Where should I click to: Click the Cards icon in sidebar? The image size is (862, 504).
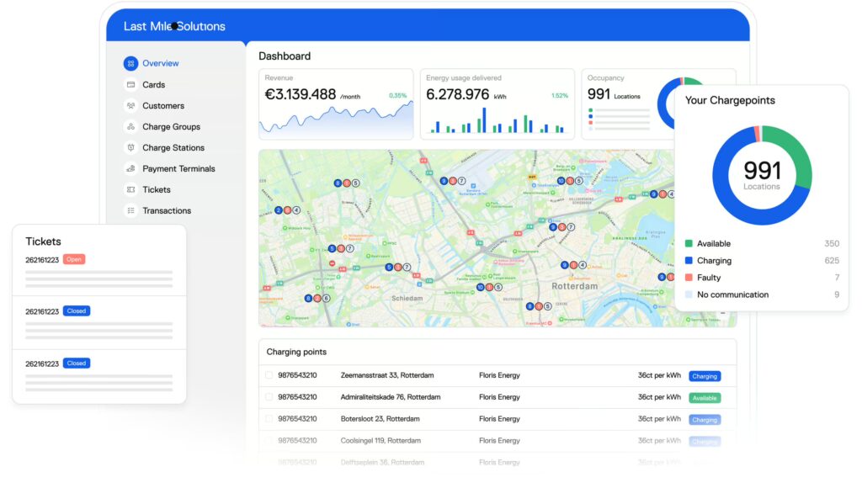pos(130,85)
